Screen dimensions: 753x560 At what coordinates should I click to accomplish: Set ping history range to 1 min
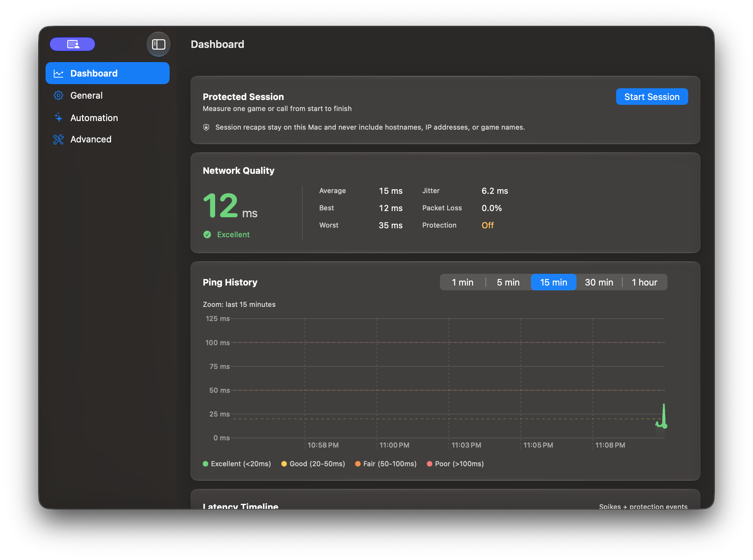pos(462,282)
